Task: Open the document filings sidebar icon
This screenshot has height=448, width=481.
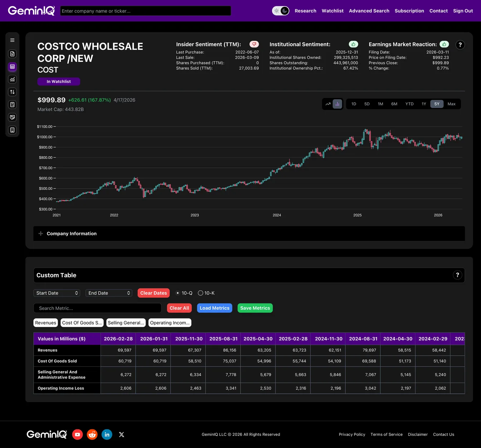Action: (x=12, y=54)
